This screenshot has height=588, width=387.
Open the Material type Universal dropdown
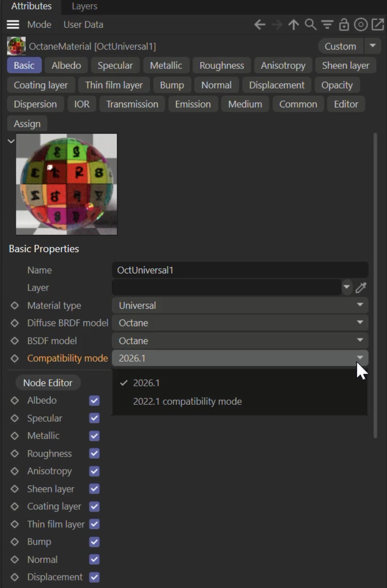click(x=240, y=306)
